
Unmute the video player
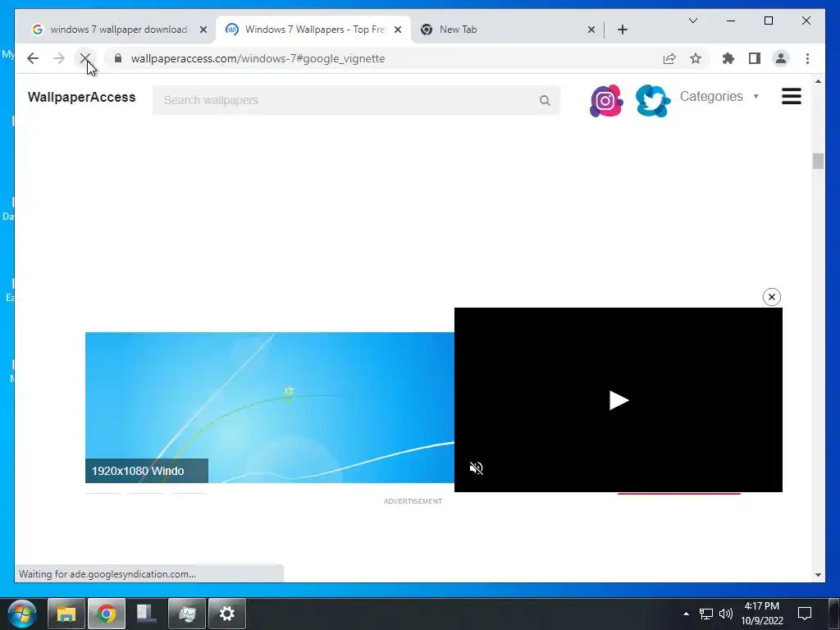(477, 468)
